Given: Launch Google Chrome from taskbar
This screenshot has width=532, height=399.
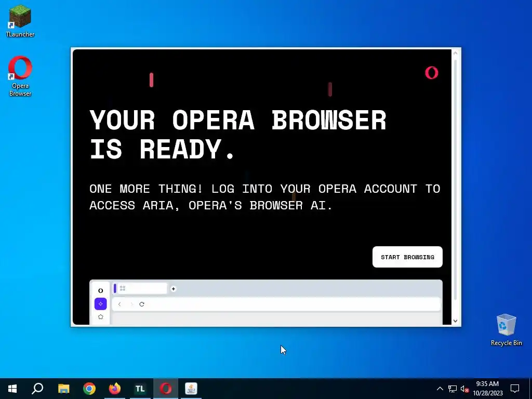Looking at the screenshot, I should [89, 389].
